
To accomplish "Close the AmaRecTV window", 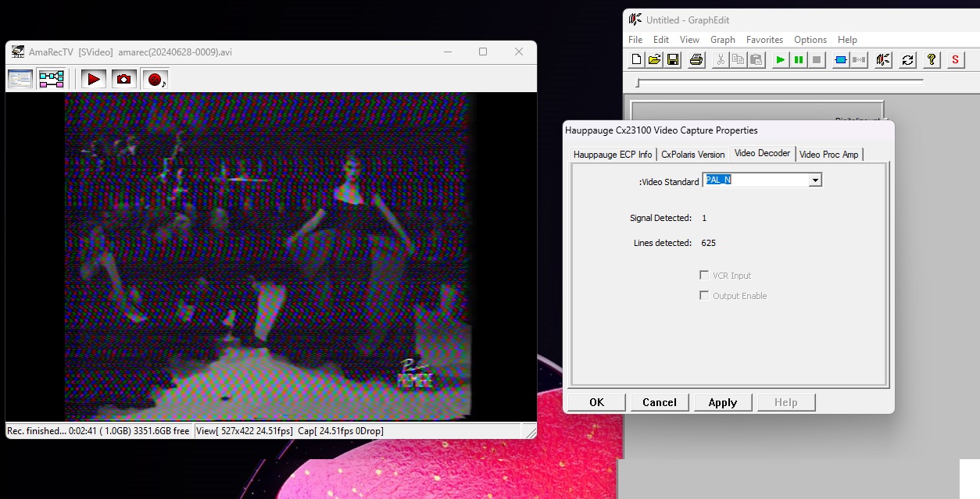I will point(519,52).
